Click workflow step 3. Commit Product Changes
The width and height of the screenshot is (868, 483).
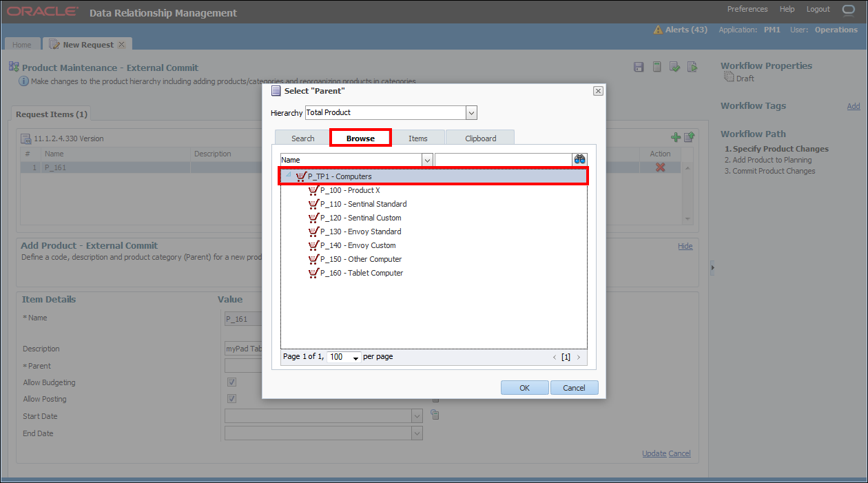(769, 171)
